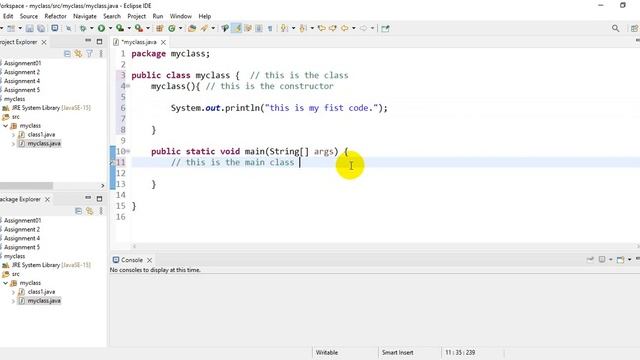Viewport: 640px width, 360px height.
Task: Select the *myclass.java editor tab
Action: tap(139, 42)
